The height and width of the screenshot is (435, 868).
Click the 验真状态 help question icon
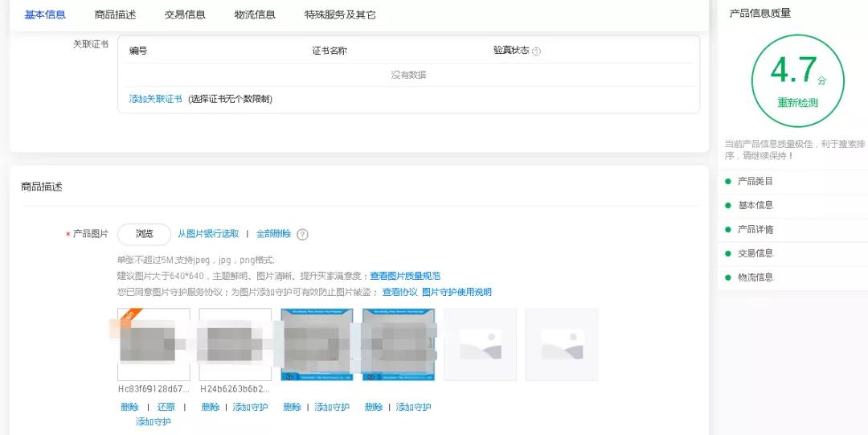536,51
